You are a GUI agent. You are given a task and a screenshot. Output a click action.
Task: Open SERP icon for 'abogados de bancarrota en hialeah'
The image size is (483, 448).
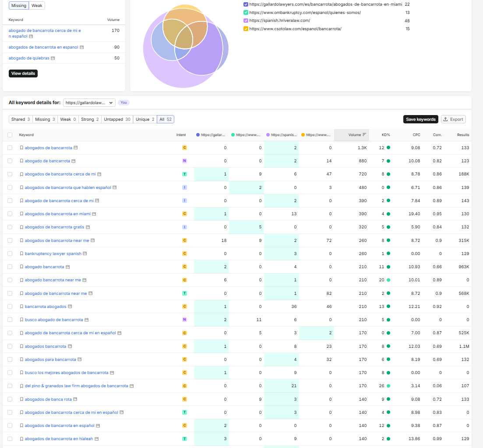pyautogui.click(x=97, y=439)
